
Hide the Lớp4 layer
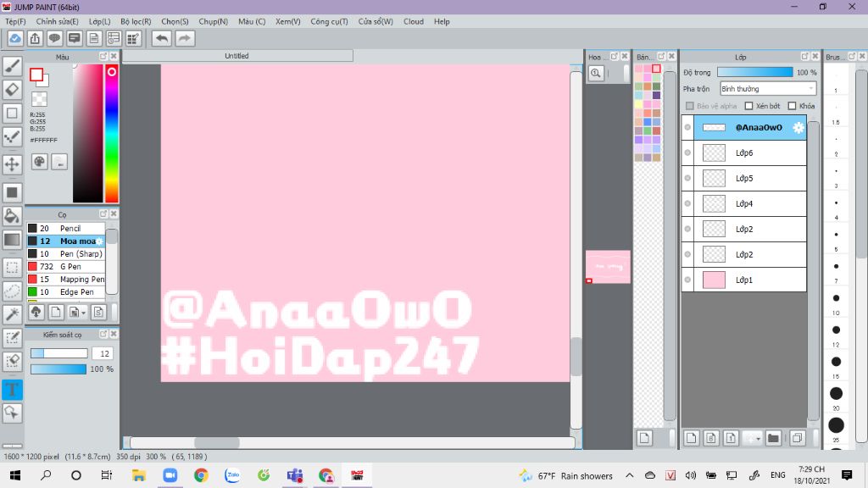coord(687,203)
